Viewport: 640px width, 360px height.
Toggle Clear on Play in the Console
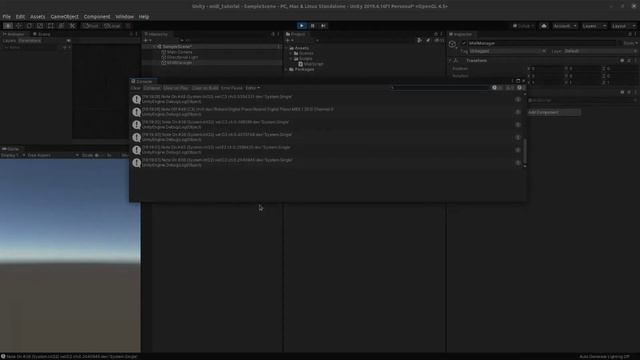click(176, 88)
